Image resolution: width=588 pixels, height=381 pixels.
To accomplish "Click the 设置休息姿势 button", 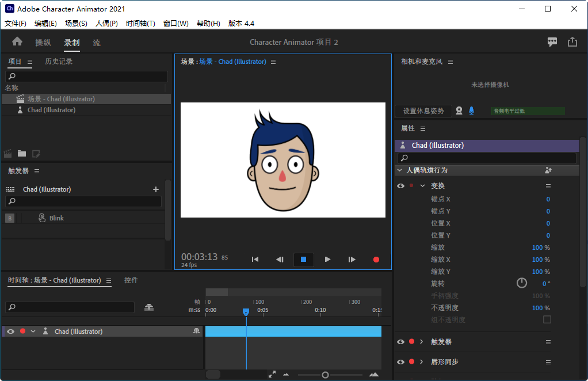I will [423, 111].
